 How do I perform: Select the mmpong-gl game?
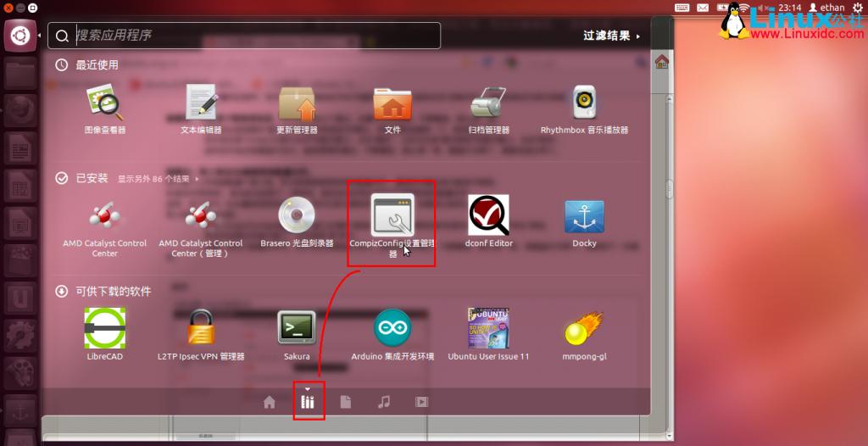coord(585,334)
